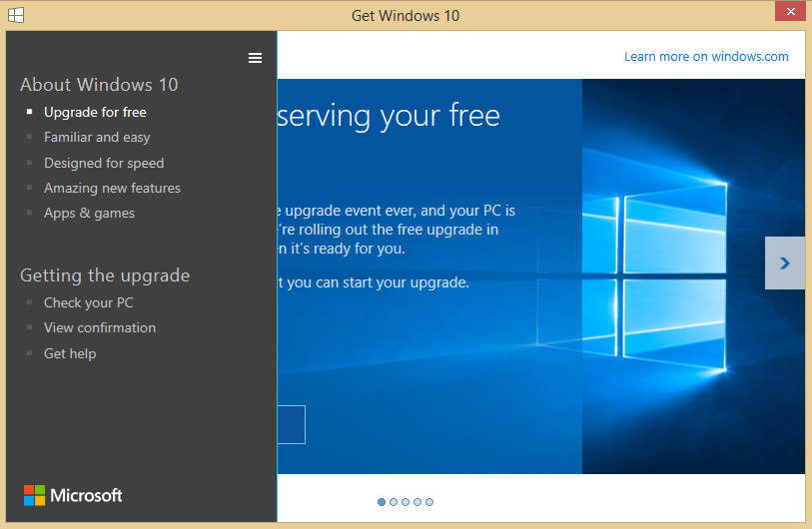Click the partially hidden button on the slide
This screenshot has width=812, height=529.
(x=291, y=424)
